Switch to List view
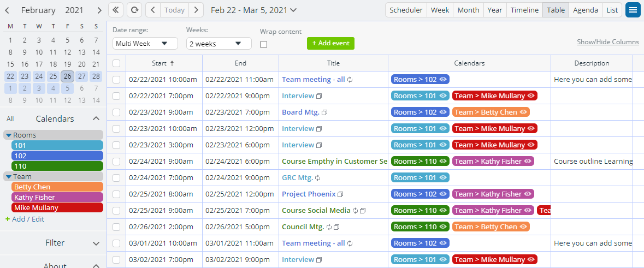 click(x=612, y=10)
